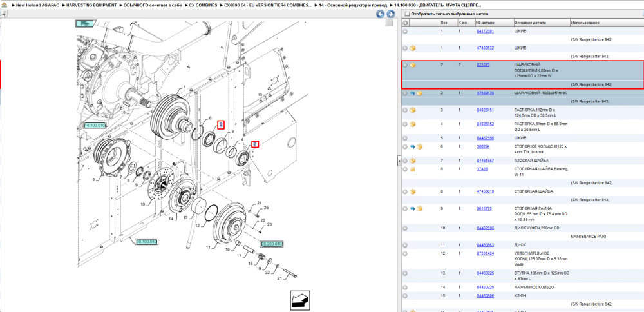The height and width of the screenshot is (312, 644).
Task: Click callout 2 near the lower bearing
Action: point(255,144)
